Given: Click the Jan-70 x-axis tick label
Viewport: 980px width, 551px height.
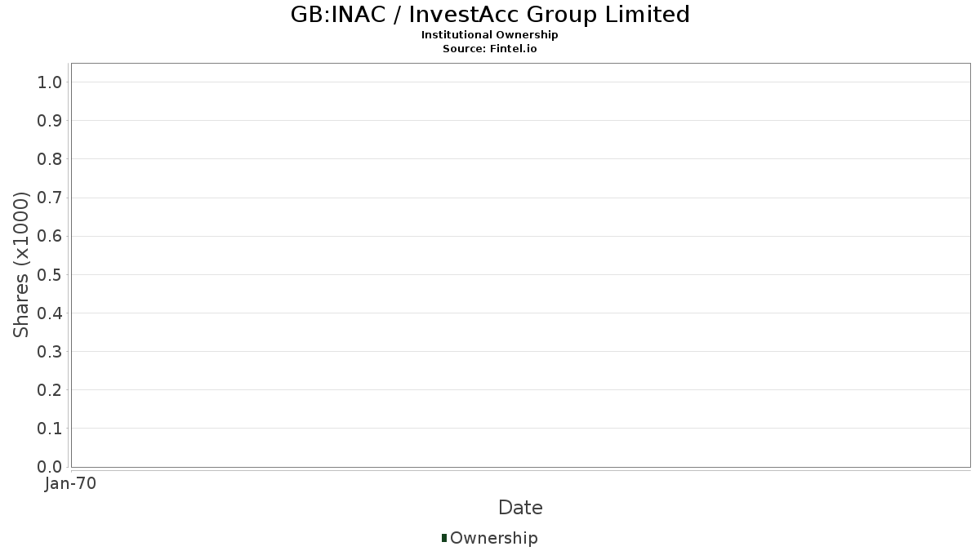Looking at the screenshot, I should click(x=71, y=484).
